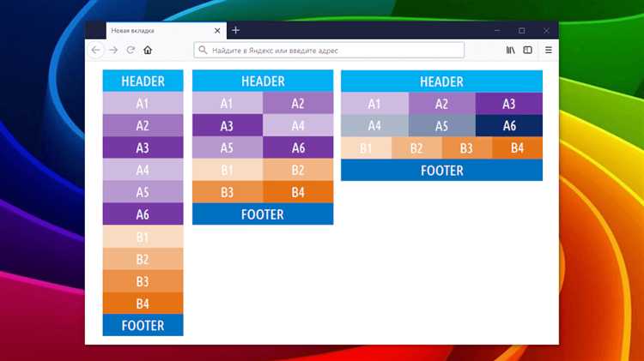Click the magnifier icon in address bar
Viewport: 644px width, 361px height.
point(204,51)
